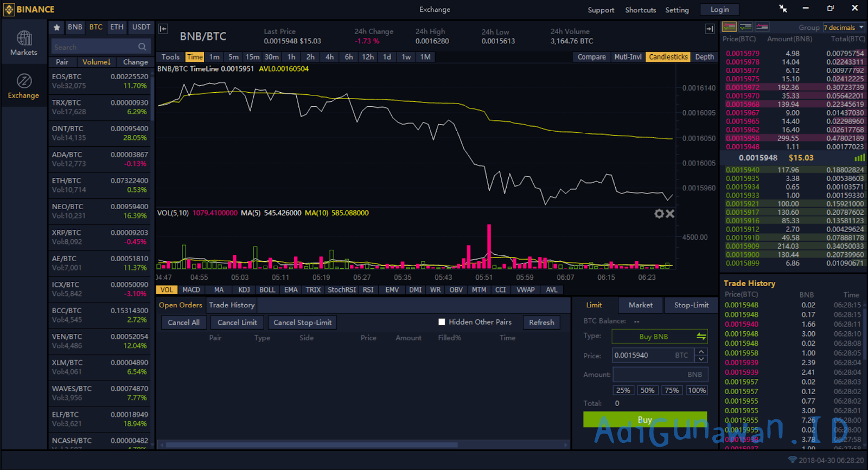868x470 pixels.
Task: Open the Open Orders tab
Action: coord(181,305)
